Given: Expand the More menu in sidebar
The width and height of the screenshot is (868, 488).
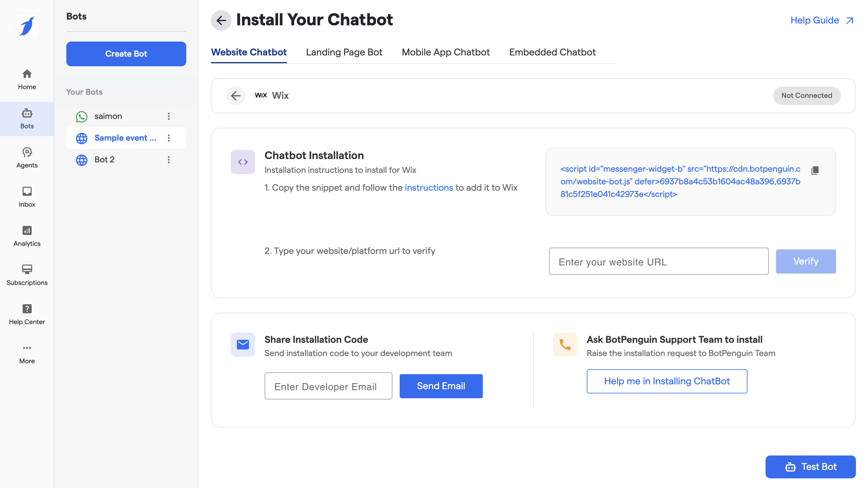Looking at the screenshot, I should coord(27,354).
